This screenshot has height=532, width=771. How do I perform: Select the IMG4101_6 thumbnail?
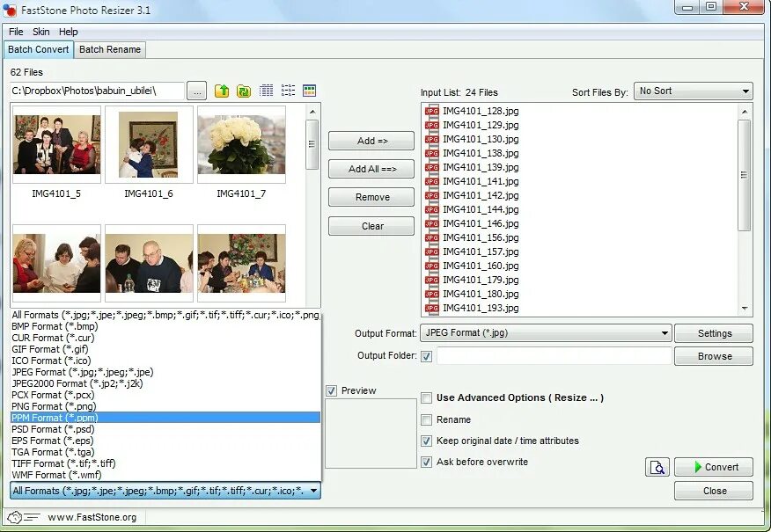(x=149, y=145)
